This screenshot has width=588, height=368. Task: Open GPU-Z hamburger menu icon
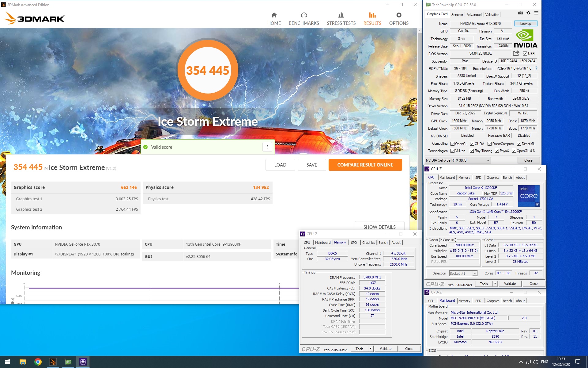coord(536,13)
